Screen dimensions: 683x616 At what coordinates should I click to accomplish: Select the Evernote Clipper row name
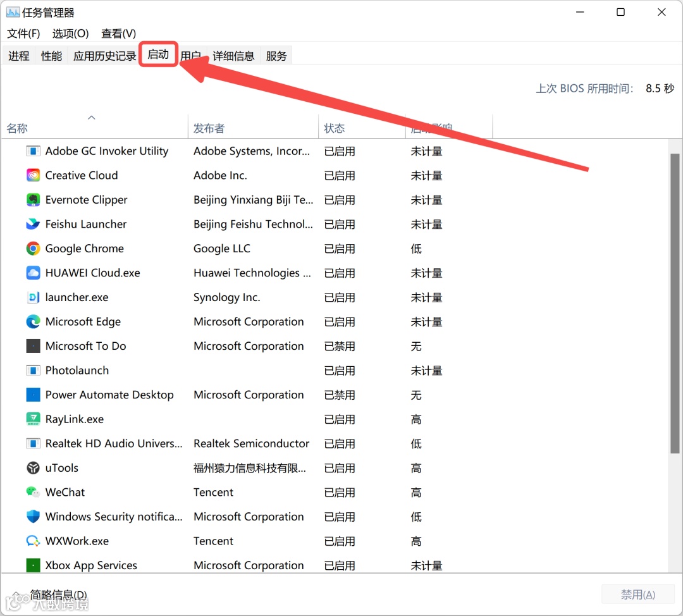[x=86, y=200]
